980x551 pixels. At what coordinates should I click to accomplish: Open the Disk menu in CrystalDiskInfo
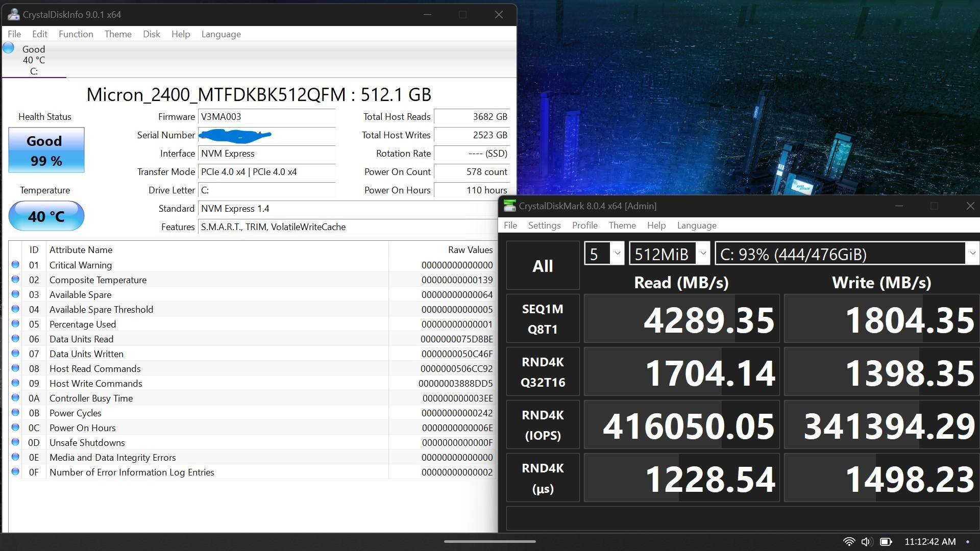tap(151, 34)
